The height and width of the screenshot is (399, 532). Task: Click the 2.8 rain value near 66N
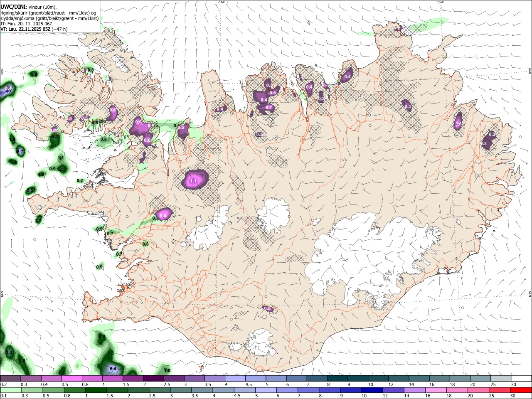[x=34, y=74]
